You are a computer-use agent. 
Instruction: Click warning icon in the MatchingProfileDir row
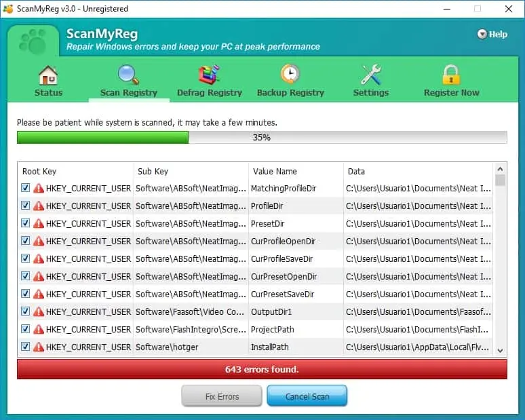(x=39, y=188)
